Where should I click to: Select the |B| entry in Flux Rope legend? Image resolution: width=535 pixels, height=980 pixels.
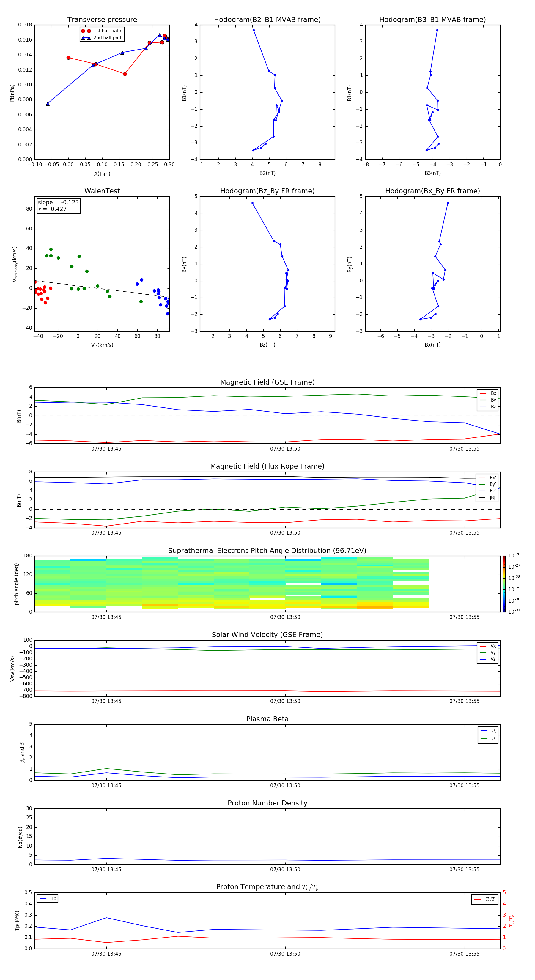tap(487, 498)
